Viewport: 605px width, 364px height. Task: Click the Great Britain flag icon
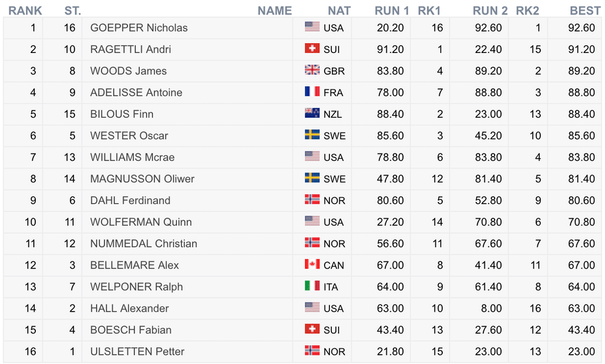coord(312,70)
